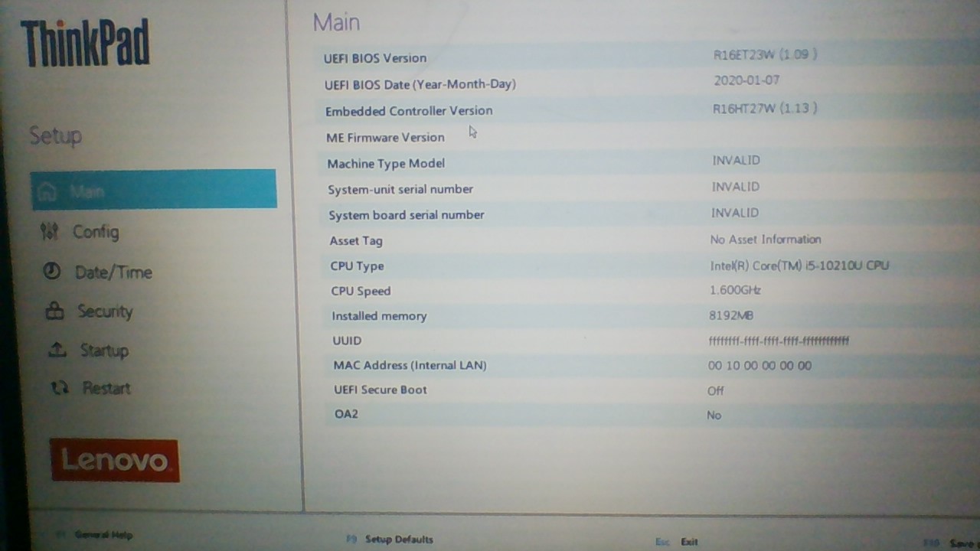Select UEFI BIOS Date (Year-Month-Day) label

tap(420, 84)
